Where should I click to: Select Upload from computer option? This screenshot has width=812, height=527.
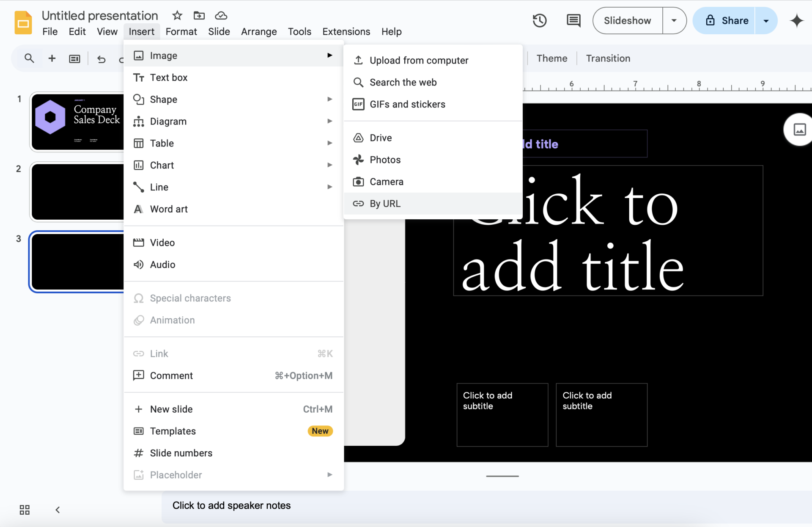(x=433, y=60)
